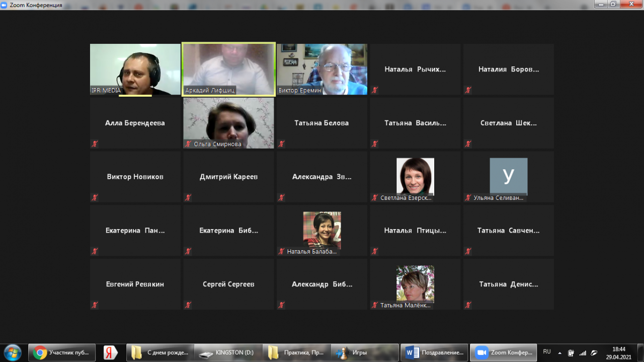Image resolution: width=644 pixels, height=362 pixels.
Task: Switch to Word document Поздравление...
Action: tap(435, 352)
